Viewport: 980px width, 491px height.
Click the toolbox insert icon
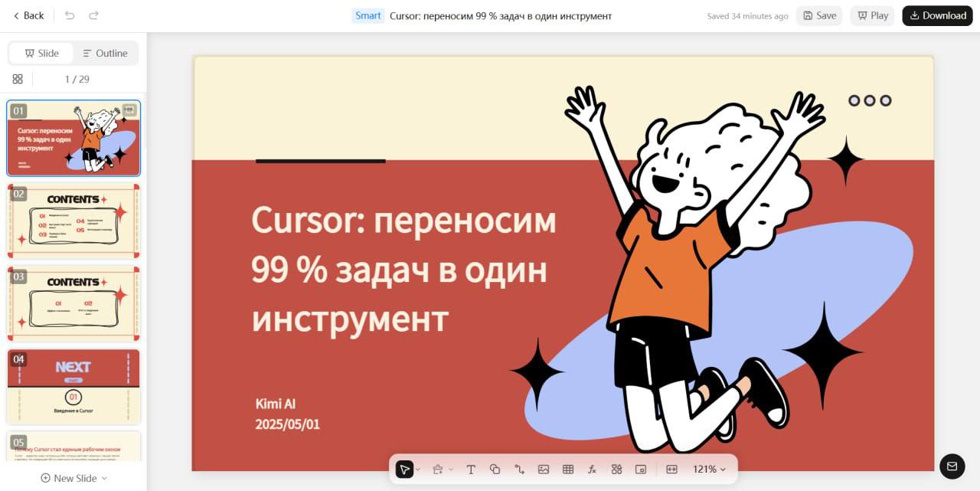(x=438, y=469)
